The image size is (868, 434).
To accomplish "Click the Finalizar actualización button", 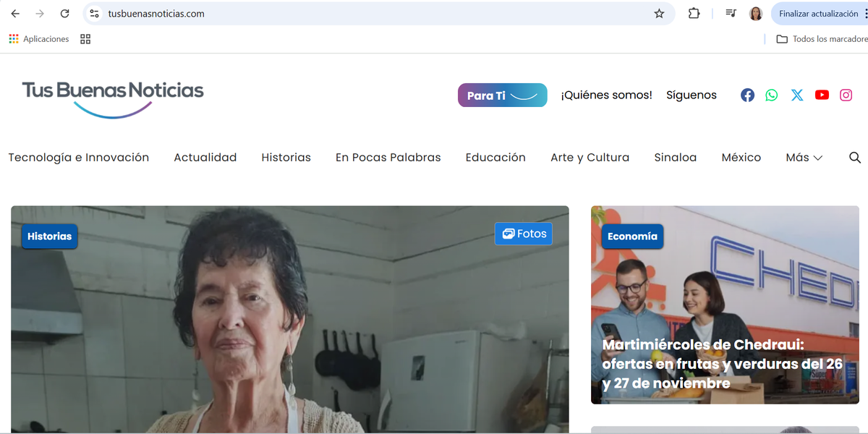I will coord(820,14).
